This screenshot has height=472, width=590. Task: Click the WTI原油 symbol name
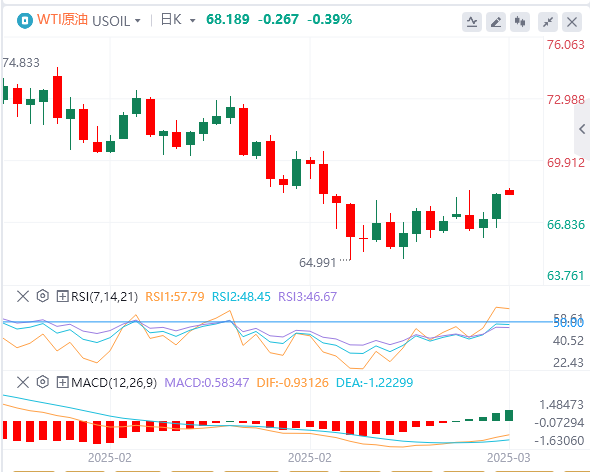[x=62, y=19]
